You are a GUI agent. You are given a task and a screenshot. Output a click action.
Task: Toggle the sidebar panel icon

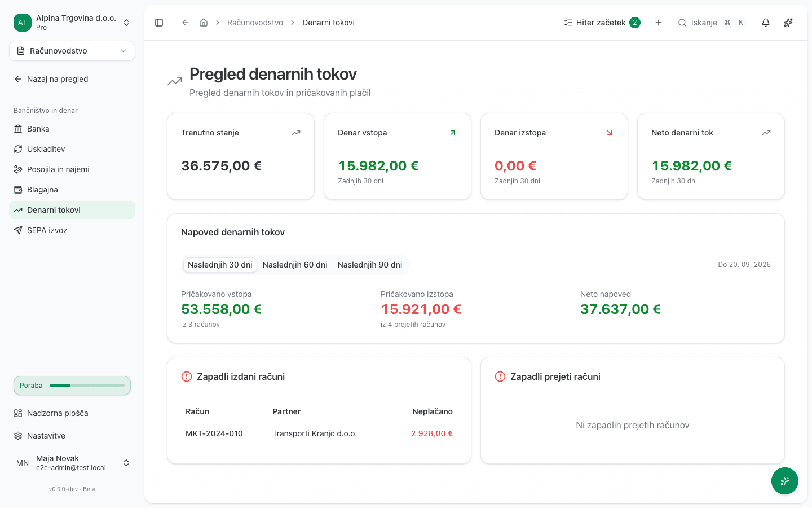[x=159, y=23]
